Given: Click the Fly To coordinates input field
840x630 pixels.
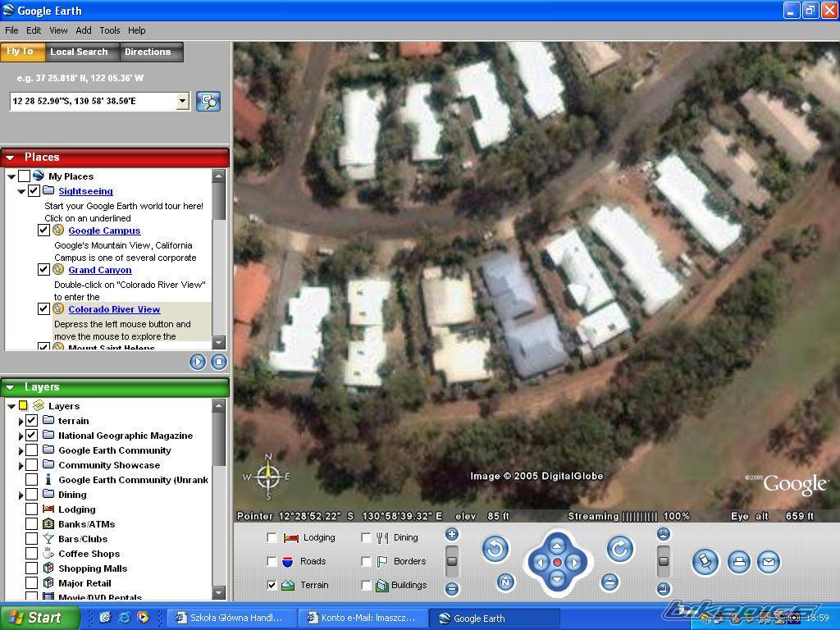Looking at the screenshot, I should (x=94, y=101).
